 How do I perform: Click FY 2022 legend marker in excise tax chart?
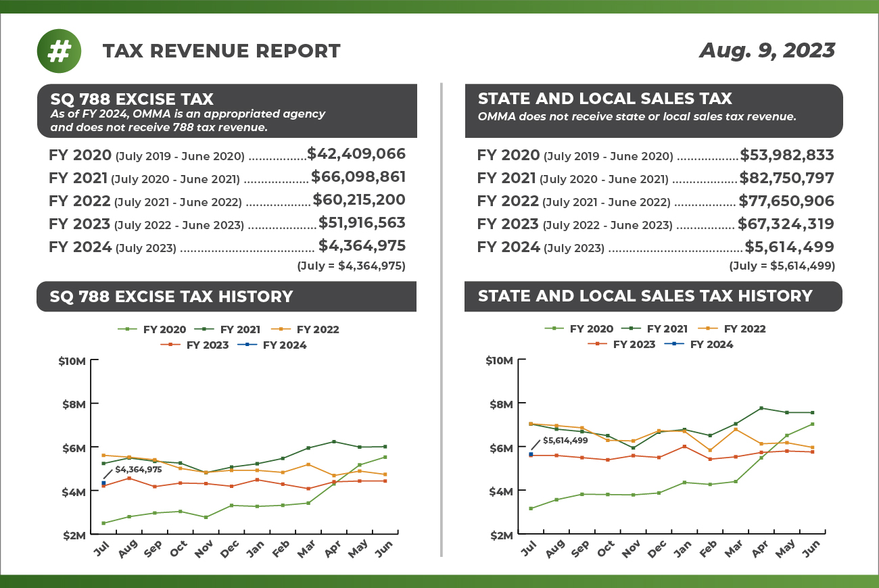(280, 329)
